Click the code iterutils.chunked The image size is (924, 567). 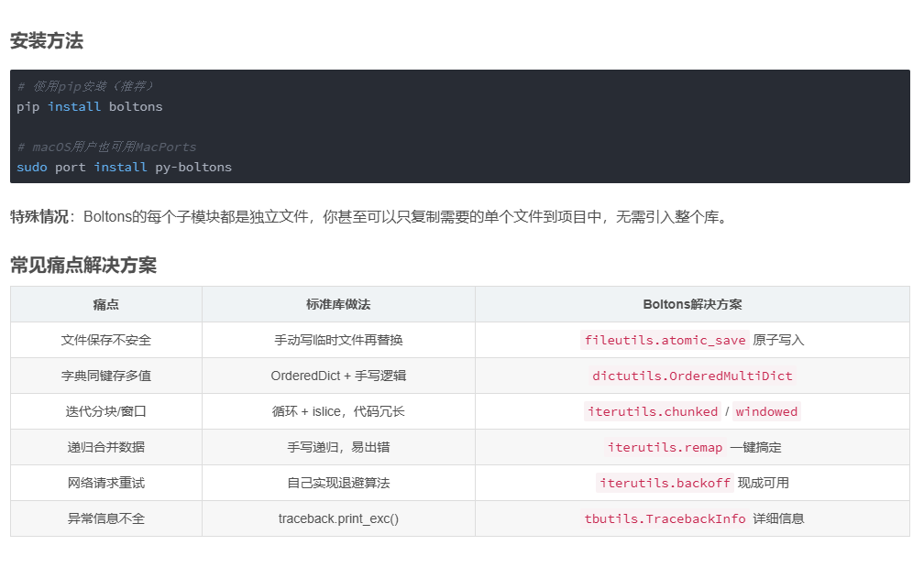(653, 411)
